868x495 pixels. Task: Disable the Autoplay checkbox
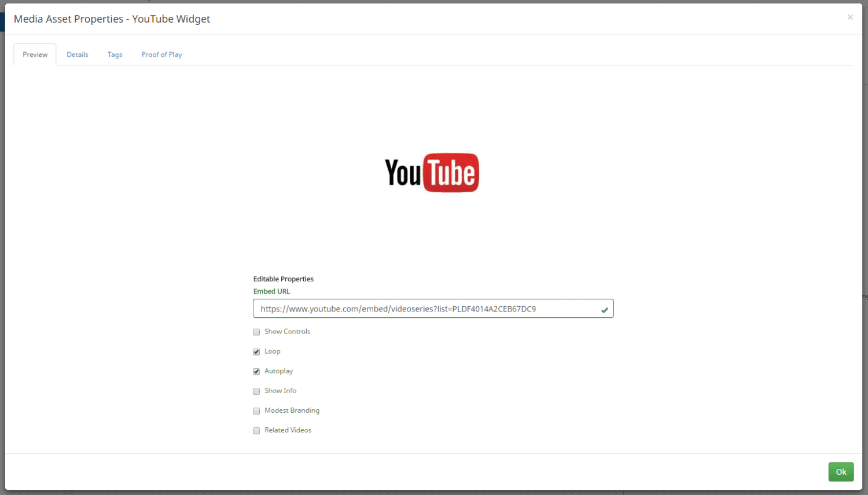256,371
